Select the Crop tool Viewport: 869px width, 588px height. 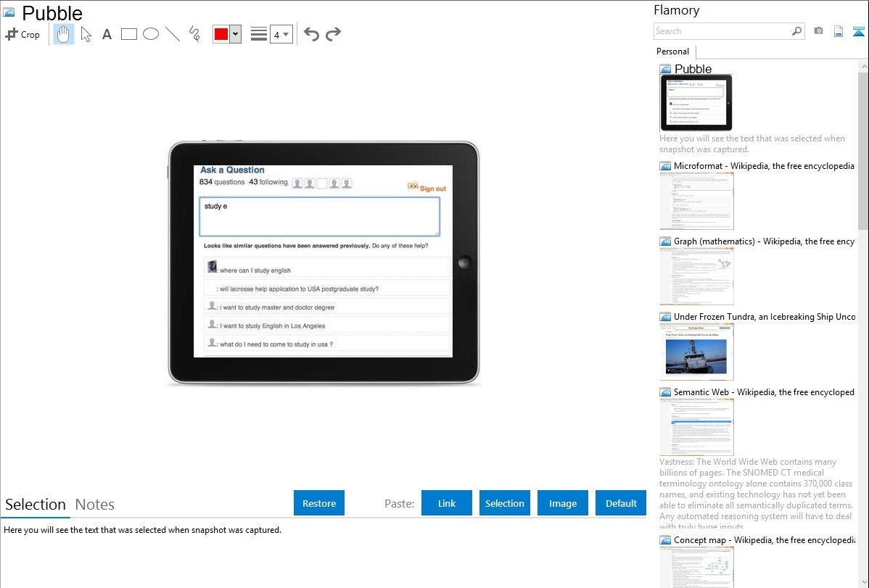point(22,34)
